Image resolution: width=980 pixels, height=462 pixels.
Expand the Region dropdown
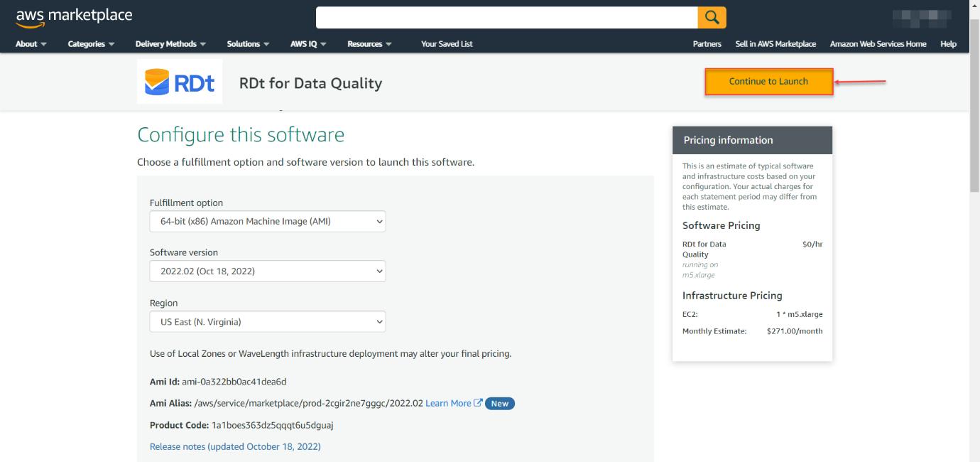click(x=268, y=321)
